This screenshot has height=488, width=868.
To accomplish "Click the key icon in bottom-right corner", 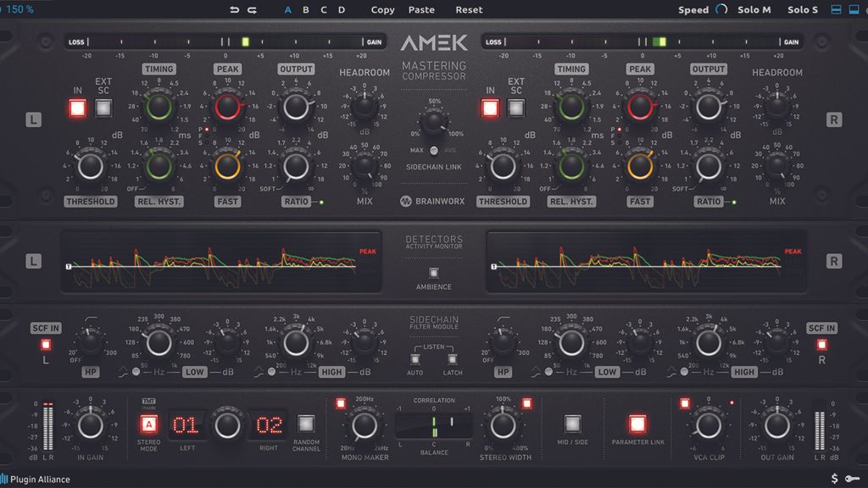I will [854, 477].
